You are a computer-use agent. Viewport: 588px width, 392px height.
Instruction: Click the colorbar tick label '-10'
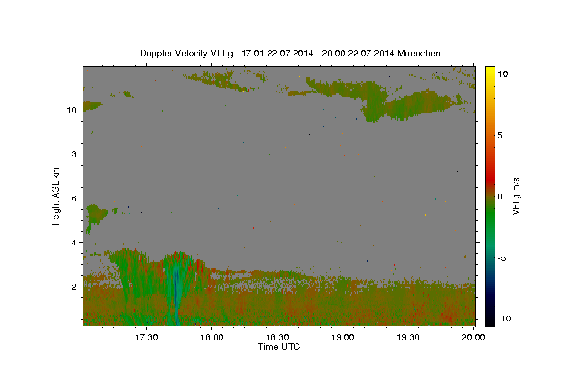click(504, 318)
